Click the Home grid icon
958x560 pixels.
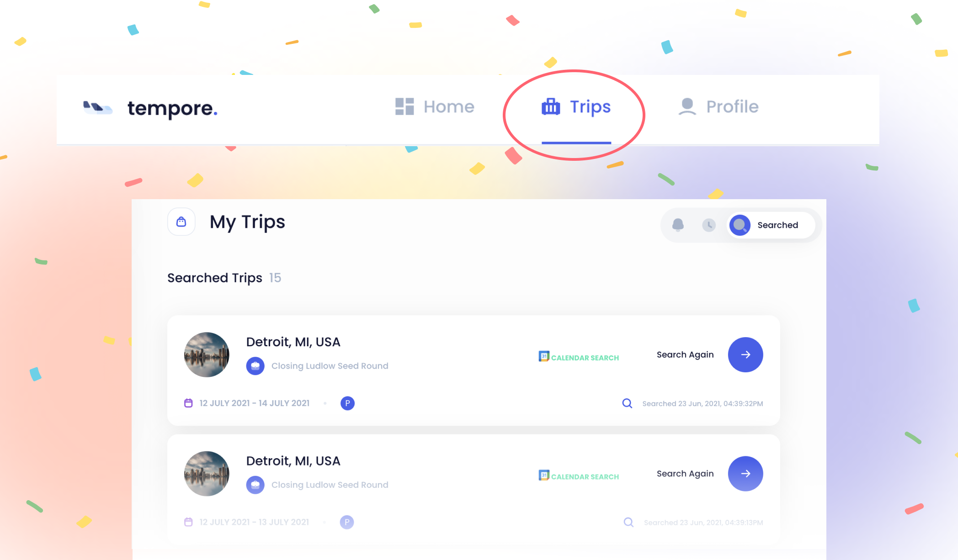[404, 106]
